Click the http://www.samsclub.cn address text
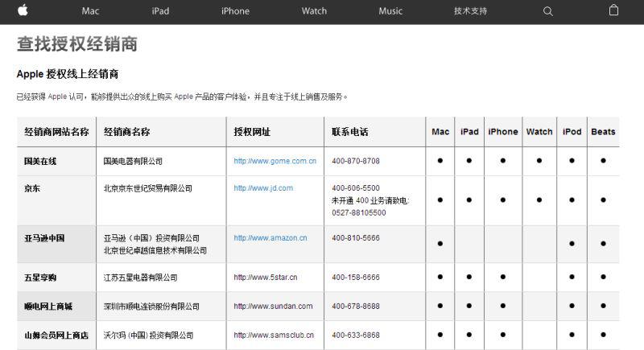This screenshot has height=350, width=644. tap(274, 335)
